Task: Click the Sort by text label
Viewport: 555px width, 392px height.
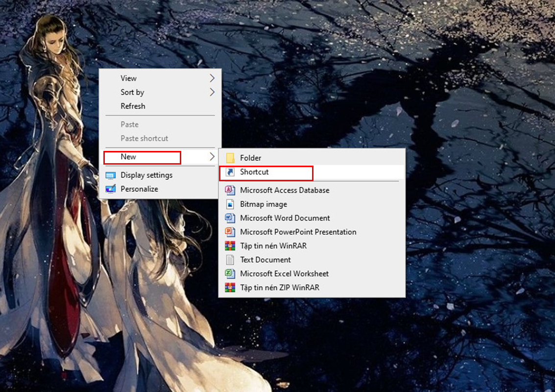Action: coord(132,92)
